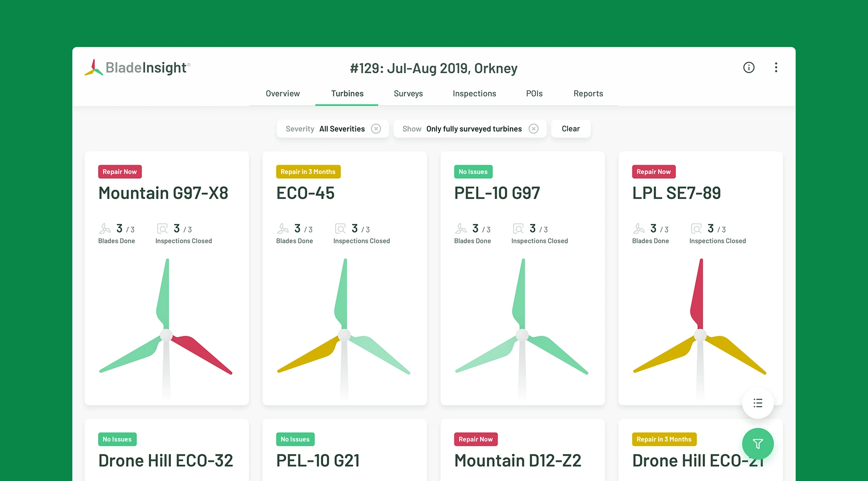Remove the All Severities filter chip
The height and width of the screenshot is (481, 868).
[x=376, y=129]
